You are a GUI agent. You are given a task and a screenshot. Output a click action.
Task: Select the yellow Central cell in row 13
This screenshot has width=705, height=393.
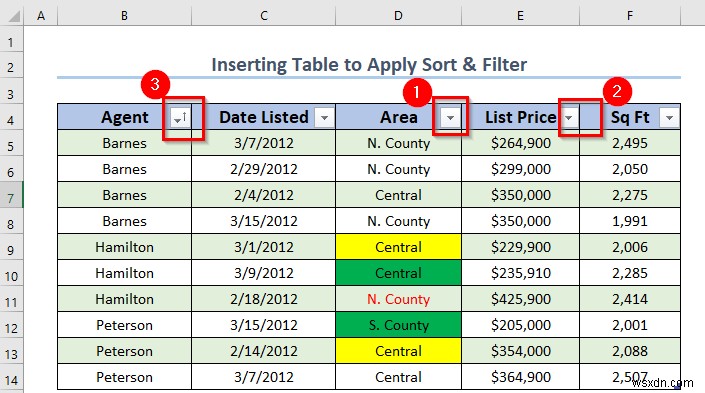(x=398, y=351)
